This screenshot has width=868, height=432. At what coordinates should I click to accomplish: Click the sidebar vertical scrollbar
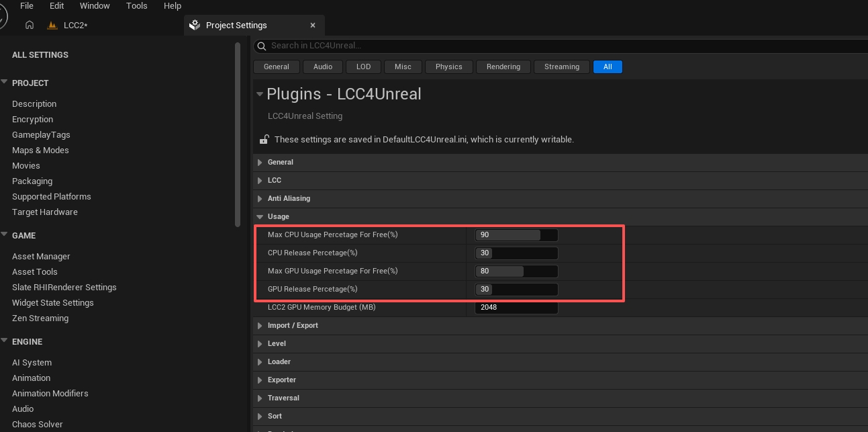tap(238, 134)
